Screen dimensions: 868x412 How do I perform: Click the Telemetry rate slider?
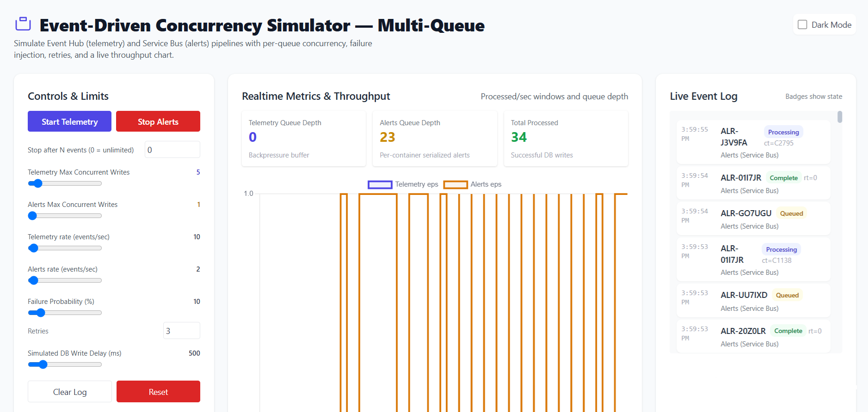coord(65,248)
